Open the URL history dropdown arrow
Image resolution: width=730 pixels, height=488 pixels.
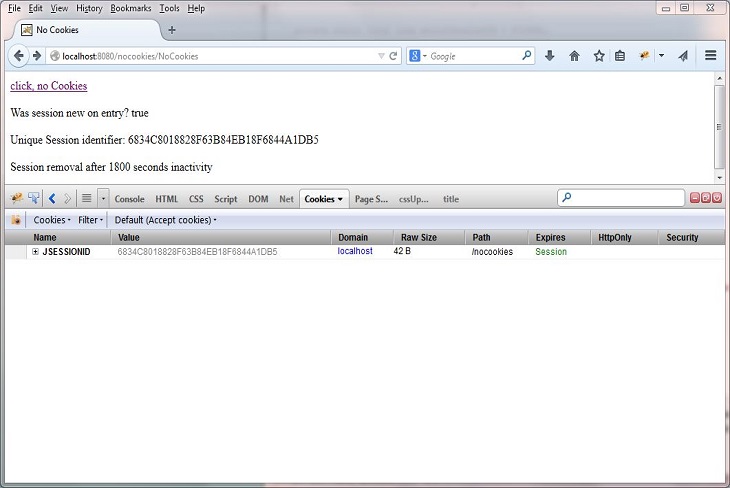point(381,56)
